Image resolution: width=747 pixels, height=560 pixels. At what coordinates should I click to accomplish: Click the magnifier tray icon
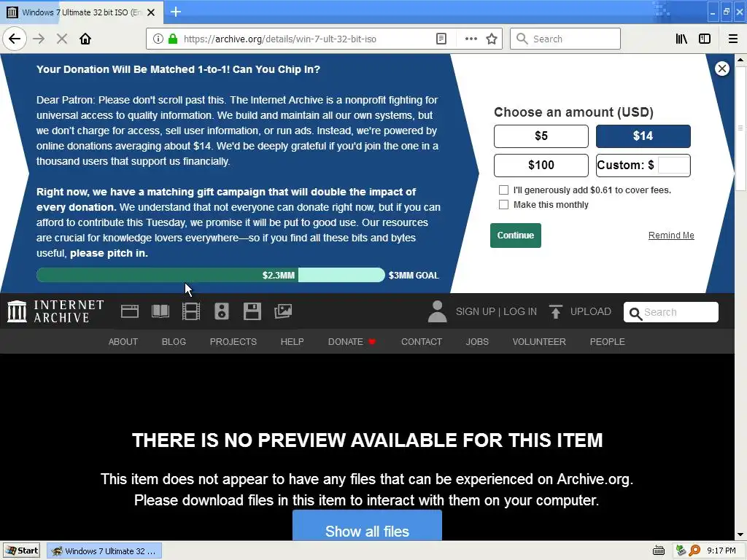(x=694, y=551)
